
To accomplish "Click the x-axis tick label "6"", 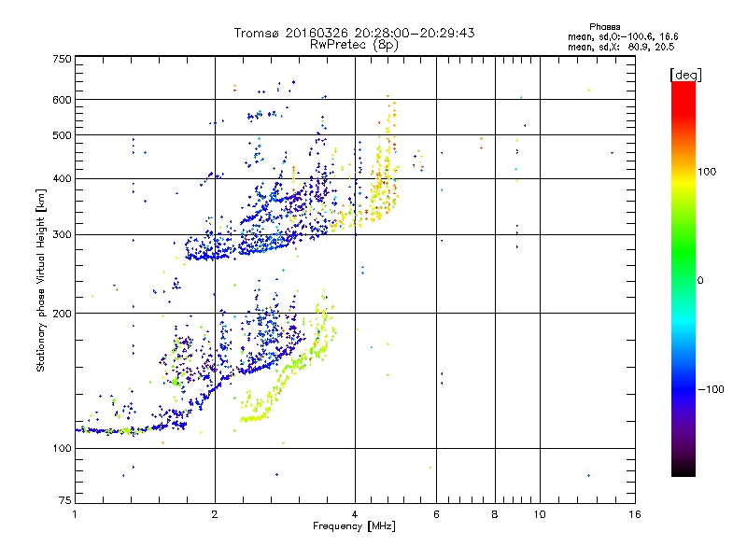I will click(x=436, y=514).
